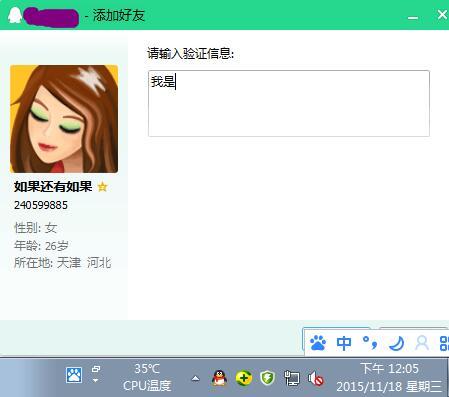Open the IME toolbox grid icon
Viewport: 449px width, 397px height.
(x=444, y=343)
